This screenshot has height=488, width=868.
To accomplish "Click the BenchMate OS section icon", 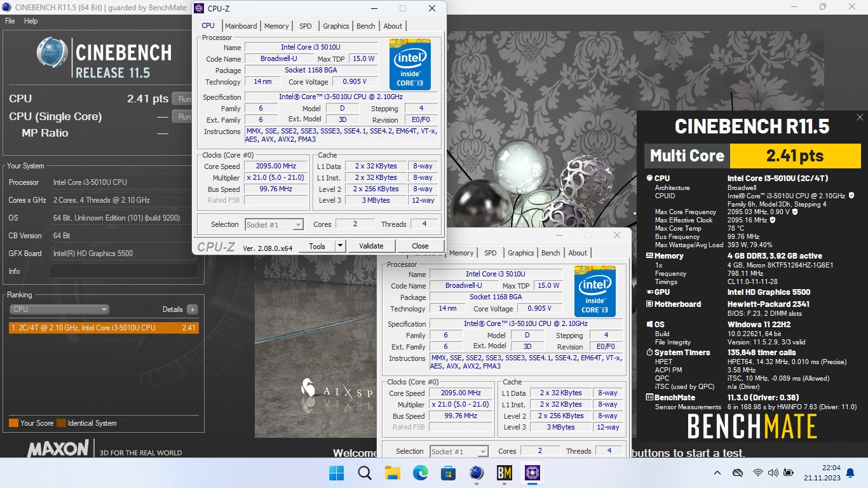I will [x=649, y=325].
